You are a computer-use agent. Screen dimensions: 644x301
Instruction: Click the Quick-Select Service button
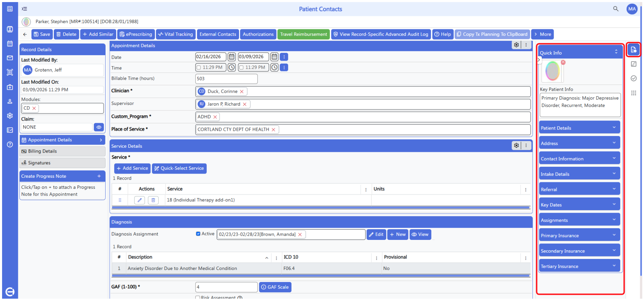(179, 168)
